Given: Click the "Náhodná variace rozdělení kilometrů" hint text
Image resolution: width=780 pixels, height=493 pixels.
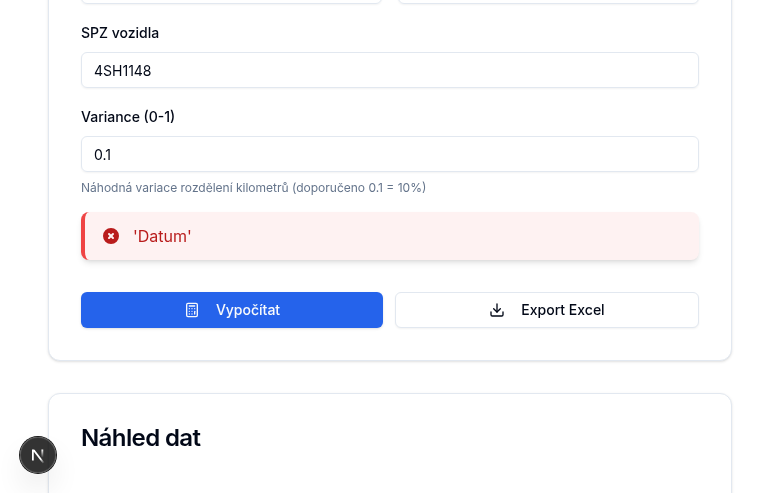Looking at the screenshot, I should (185, 187).
